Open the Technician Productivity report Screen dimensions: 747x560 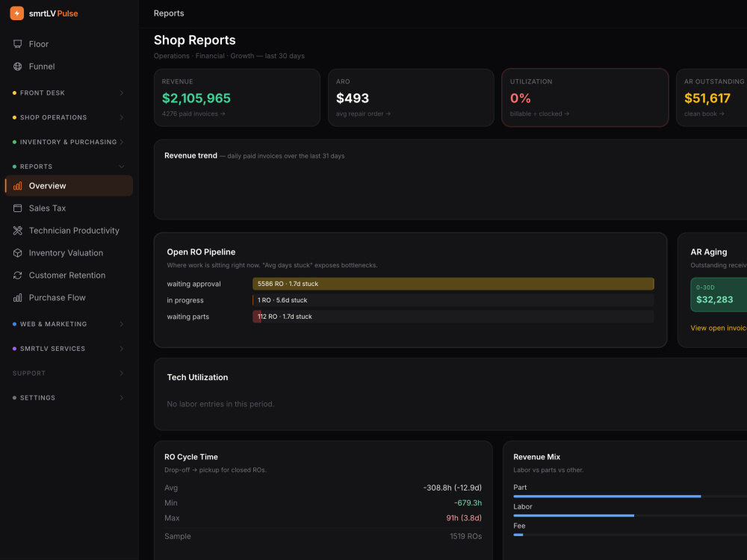pyautogui.click(x=69, y=231)
